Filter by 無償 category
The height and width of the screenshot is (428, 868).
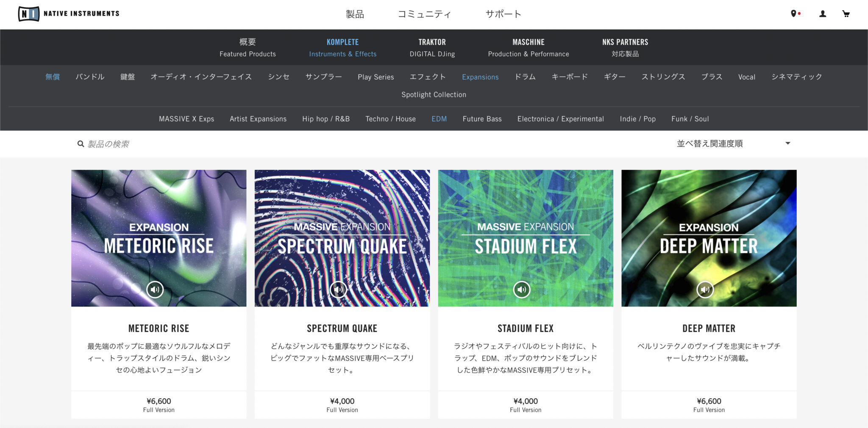tap(53, 77)
